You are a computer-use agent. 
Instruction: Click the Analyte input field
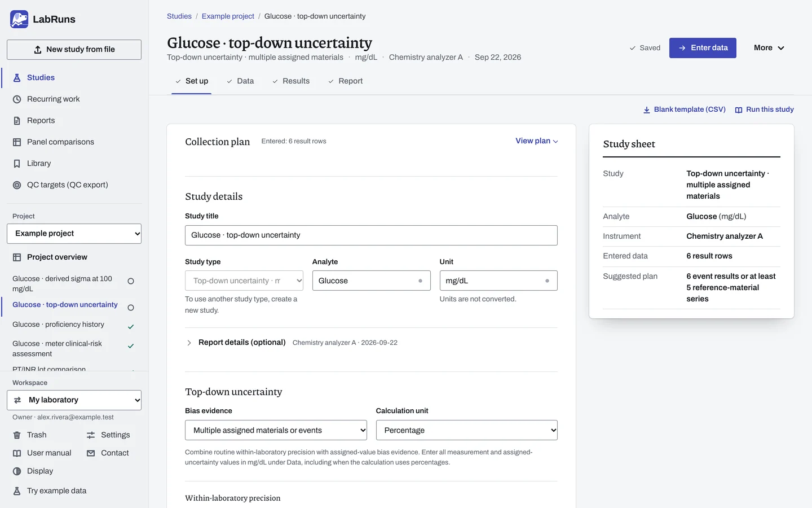point(371,281)
